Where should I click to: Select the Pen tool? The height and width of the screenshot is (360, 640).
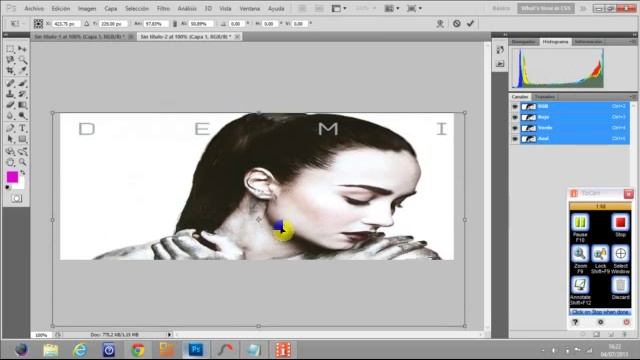point(10,128)
